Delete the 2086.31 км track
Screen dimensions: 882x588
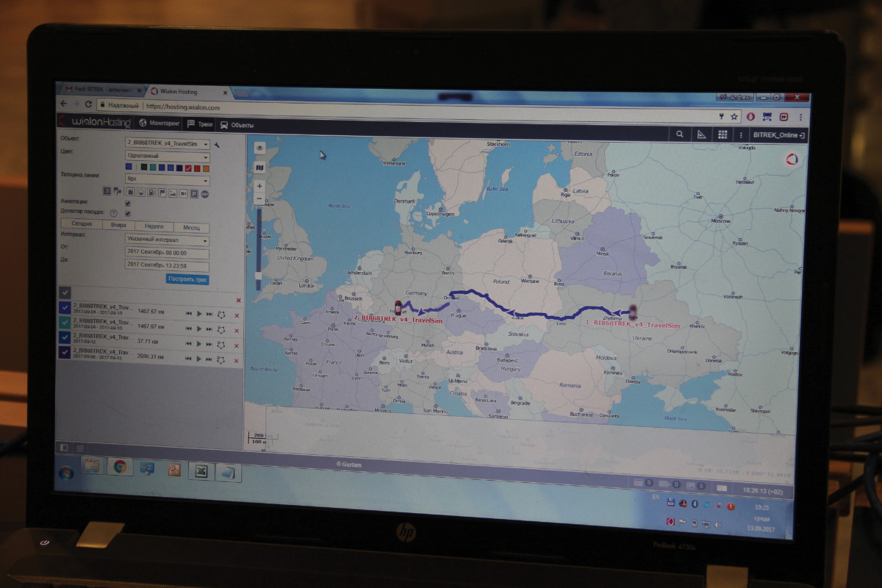click(237, 359)
